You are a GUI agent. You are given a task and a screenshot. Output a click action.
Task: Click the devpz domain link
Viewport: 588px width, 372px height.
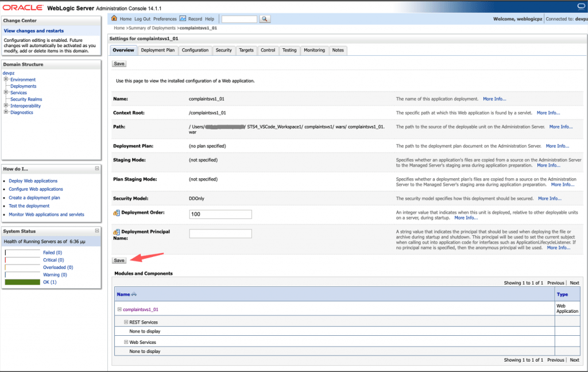(8, 73)
